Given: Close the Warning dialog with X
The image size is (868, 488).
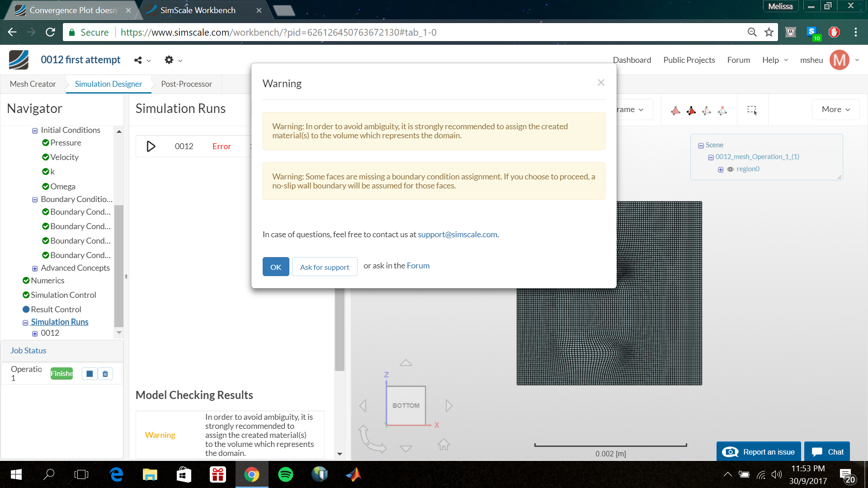Looking at the screenshot, I should tap(601, 83).
